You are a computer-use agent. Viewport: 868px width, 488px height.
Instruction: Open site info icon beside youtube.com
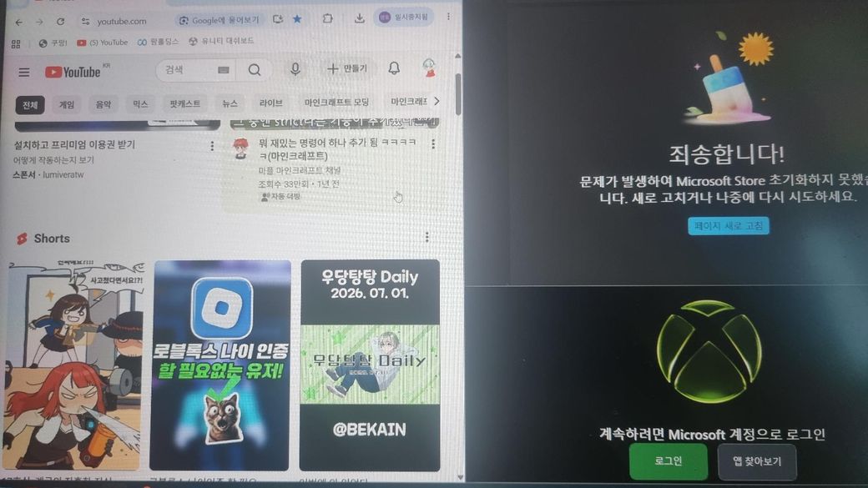[x=85, y=21]
